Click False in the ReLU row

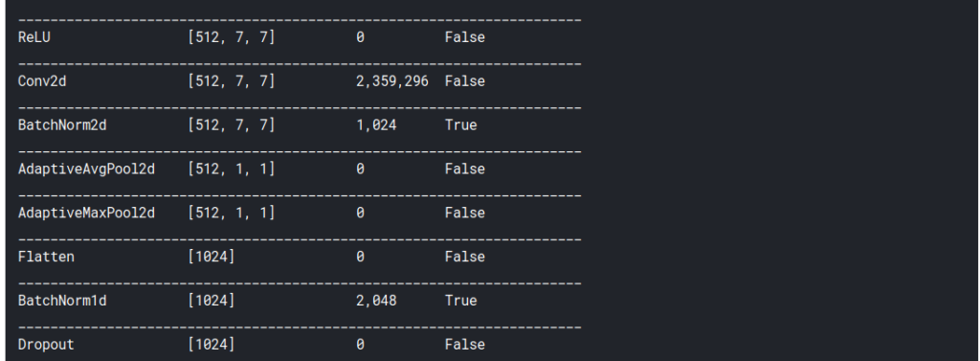[x=465, y=37]
